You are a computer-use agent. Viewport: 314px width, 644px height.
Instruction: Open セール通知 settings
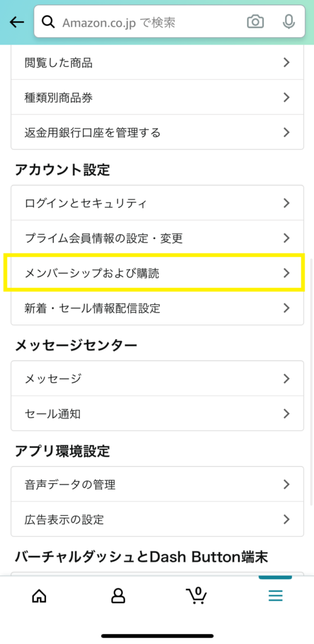pos(157,413)
